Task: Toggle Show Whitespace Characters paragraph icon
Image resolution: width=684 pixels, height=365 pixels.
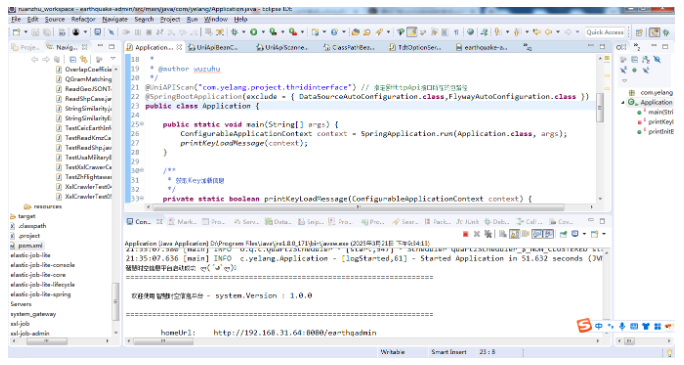Action: tap(456, 32)
